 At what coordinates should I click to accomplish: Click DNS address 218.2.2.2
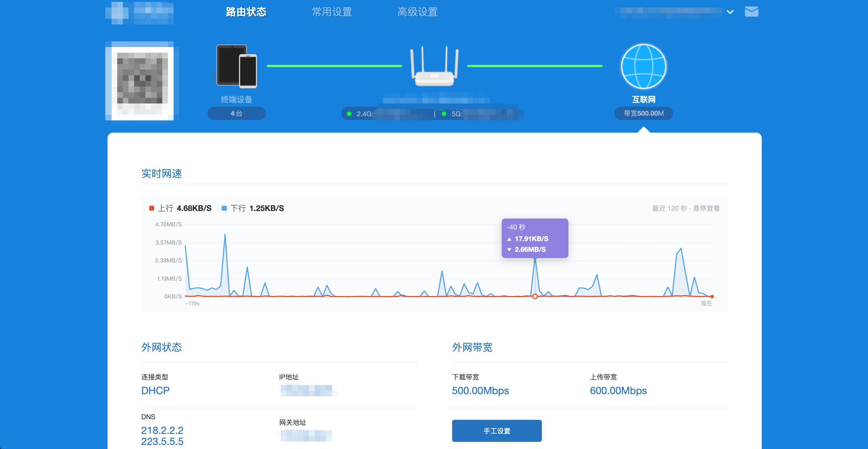[x=162, y=430]
